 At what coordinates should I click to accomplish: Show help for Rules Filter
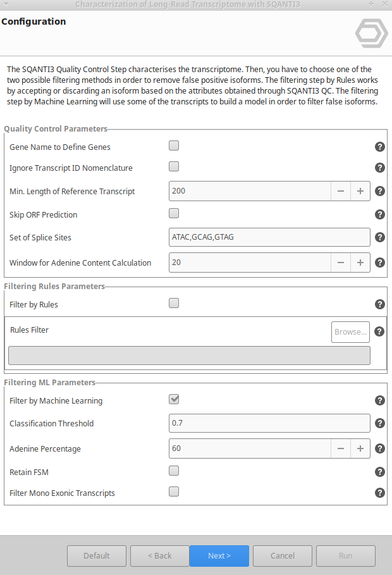[379, 331]
